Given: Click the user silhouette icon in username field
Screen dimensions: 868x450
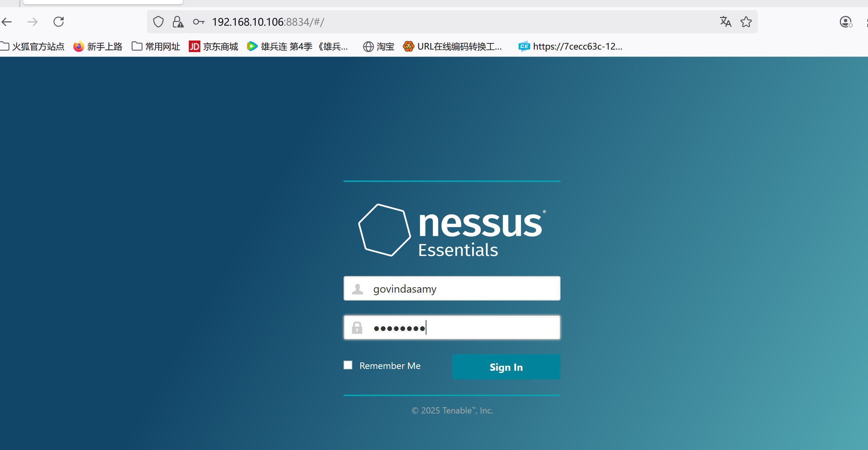Looking at the screenshot, I should (358, 289).
